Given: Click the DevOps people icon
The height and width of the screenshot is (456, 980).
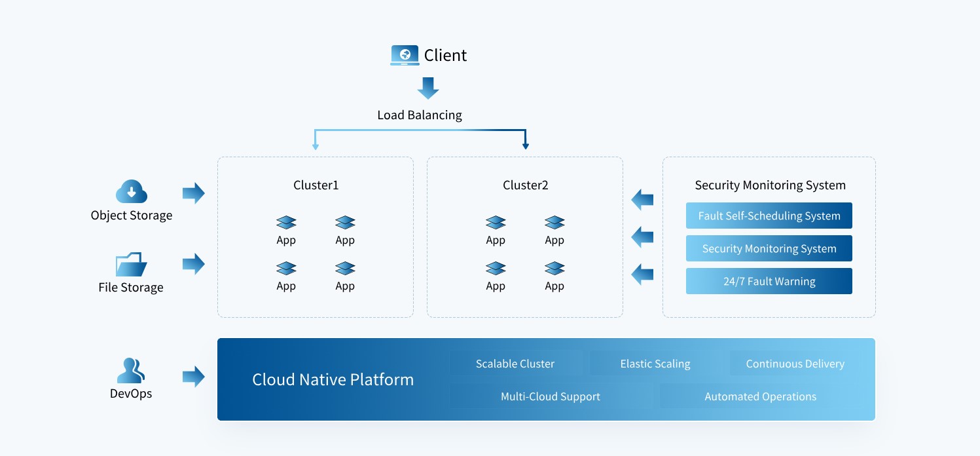Looking at the screenshot, I should click(x=131, y=371).
